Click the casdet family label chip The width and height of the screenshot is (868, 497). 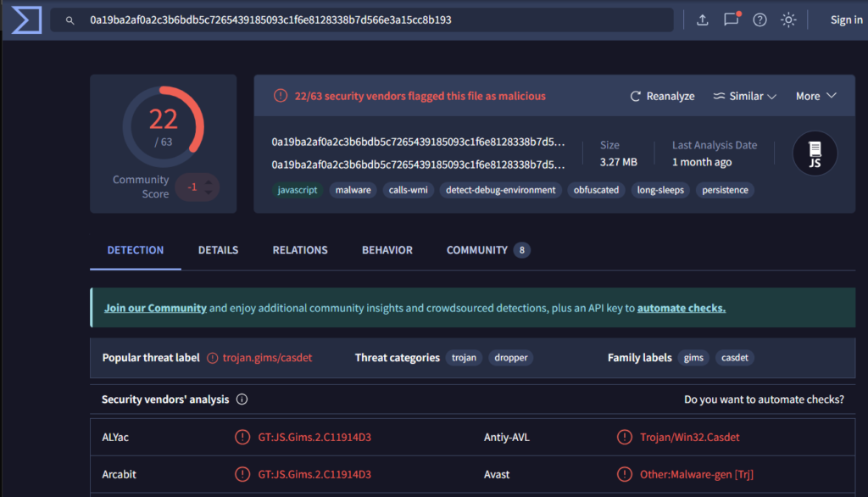click(x=735, y=358)
